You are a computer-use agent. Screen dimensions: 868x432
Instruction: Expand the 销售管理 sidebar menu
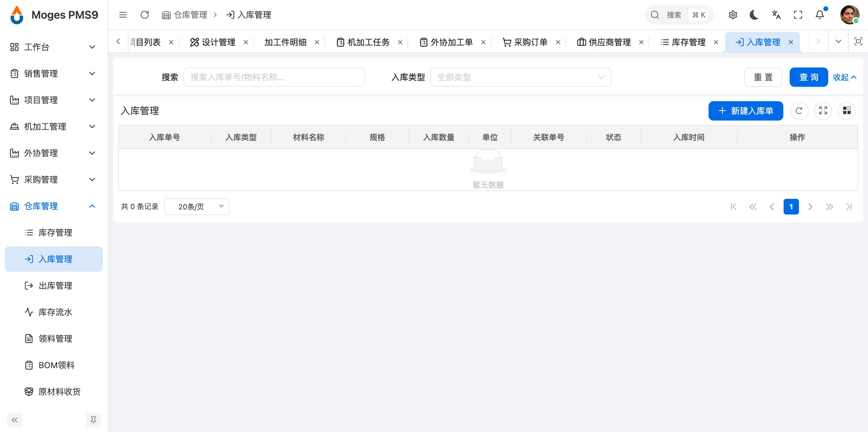click(x=54, y=74)
